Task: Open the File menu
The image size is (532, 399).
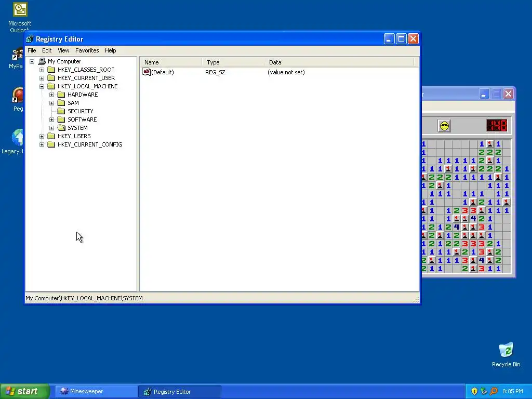Action: tap(32, 50)
